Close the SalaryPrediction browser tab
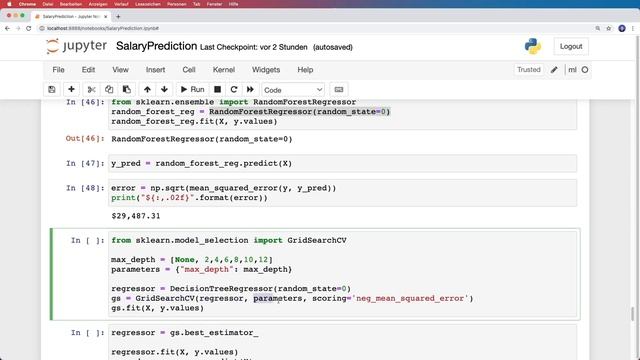This screenshot has width=640, height=360. pyautogui.click(x=106, y=16)
